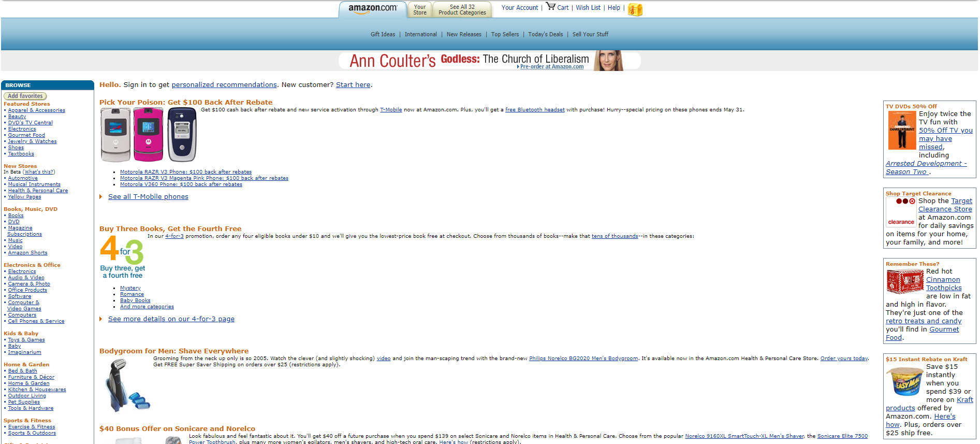980x444 pixels.
Task: Select Sell Your Stuff in navigation bar
Action: point(590,34)
